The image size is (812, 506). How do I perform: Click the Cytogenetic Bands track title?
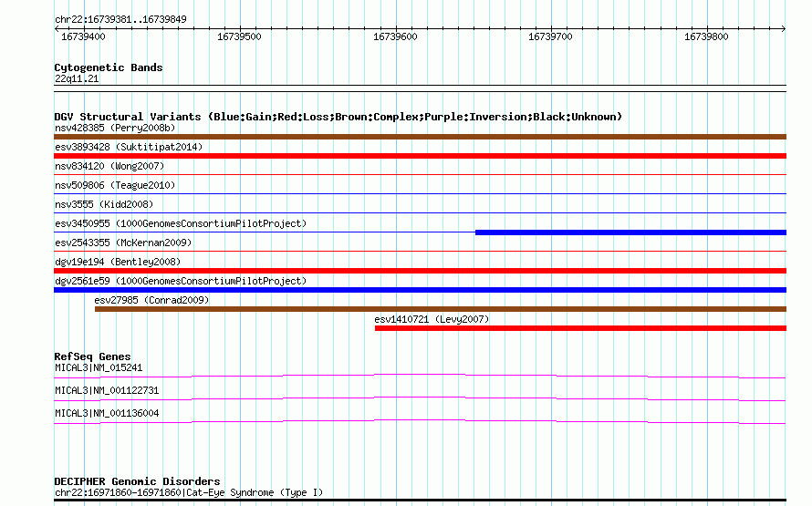click(x=109, y=67)
